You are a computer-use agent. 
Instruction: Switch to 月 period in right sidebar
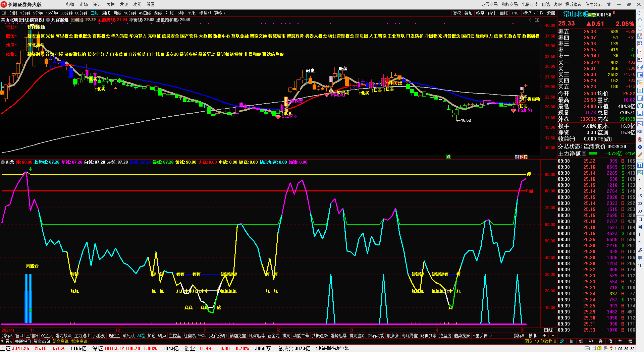pos(640,235)
